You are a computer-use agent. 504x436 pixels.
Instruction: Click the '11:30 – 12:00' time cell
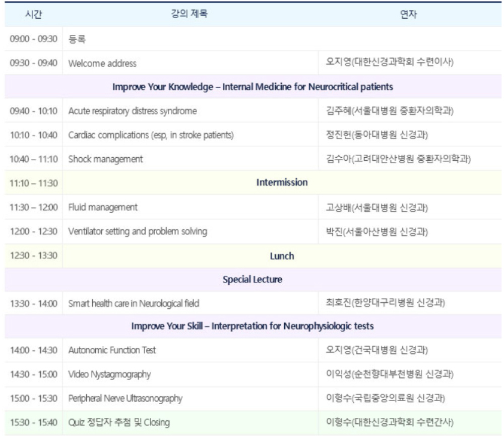pyautogui.click(x=33, y=207)
